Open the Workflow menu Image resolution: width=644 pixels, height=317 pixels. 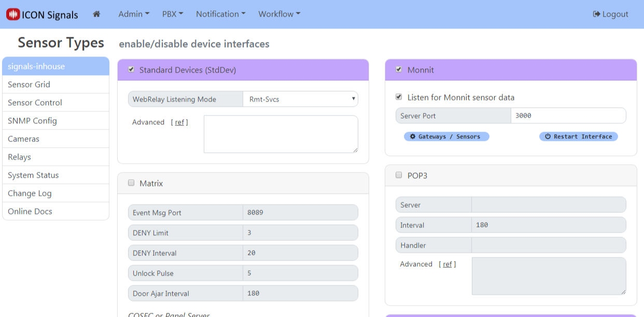(x=279, y=14)
